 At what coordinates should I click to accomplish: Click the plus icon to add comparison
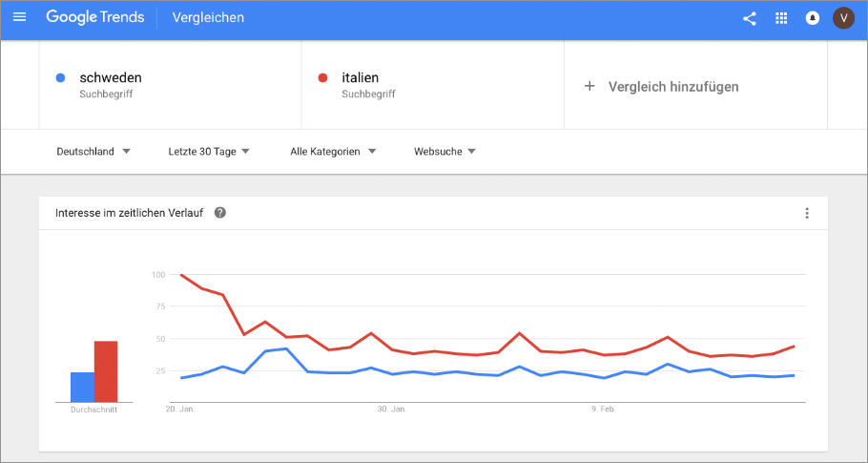(589, 86)
